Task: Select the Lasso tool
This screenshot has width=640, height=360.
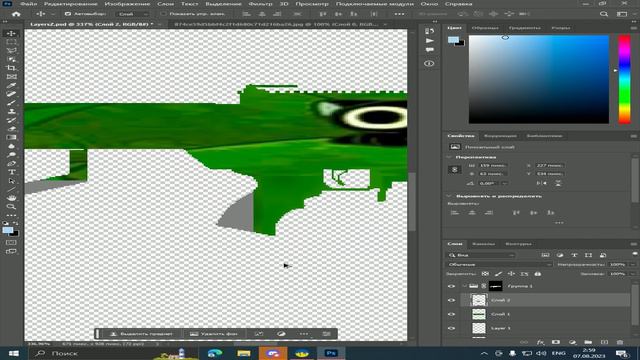Action: tap(11, 51)
